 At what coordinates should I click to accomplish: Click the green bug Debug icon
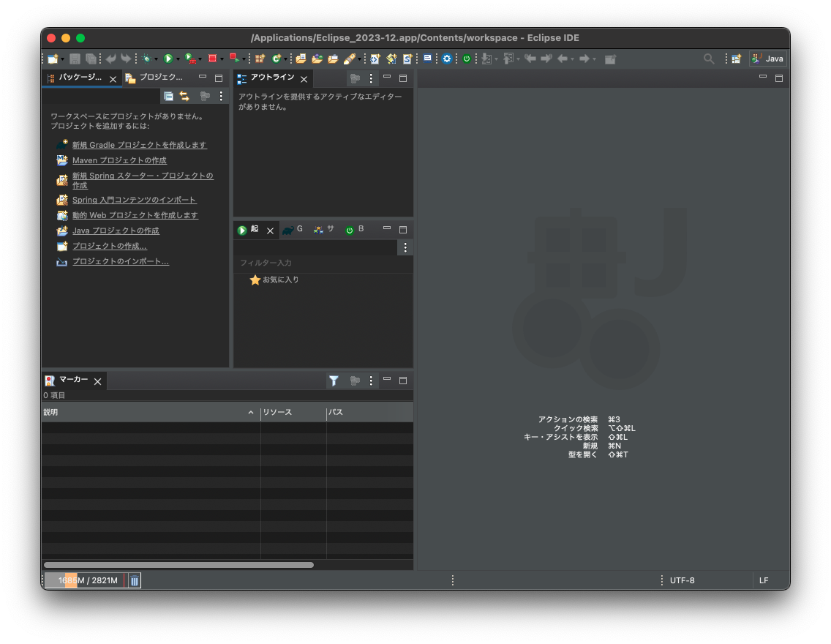click(x=146, y=59)
